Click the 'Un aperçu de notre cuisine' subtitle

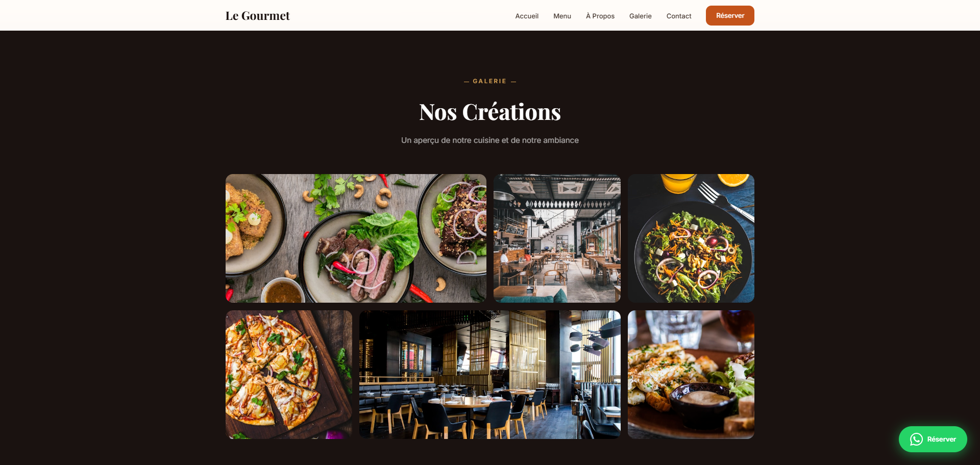[x=490, y=140]
